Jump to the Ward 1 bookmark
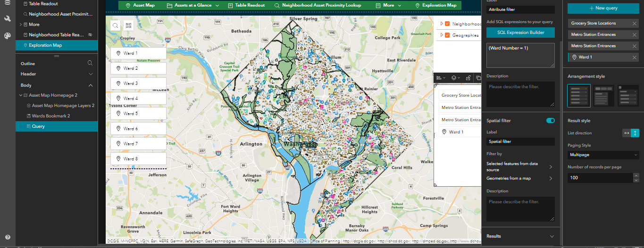This screenshot has width=644, height=248. 138,53
